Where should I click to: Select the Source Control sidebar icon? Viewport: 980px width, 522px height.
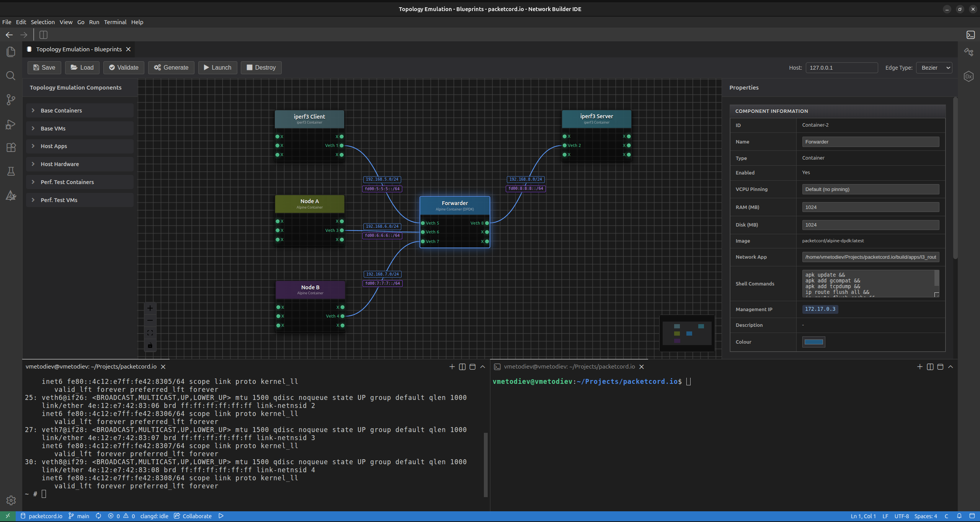11,100
